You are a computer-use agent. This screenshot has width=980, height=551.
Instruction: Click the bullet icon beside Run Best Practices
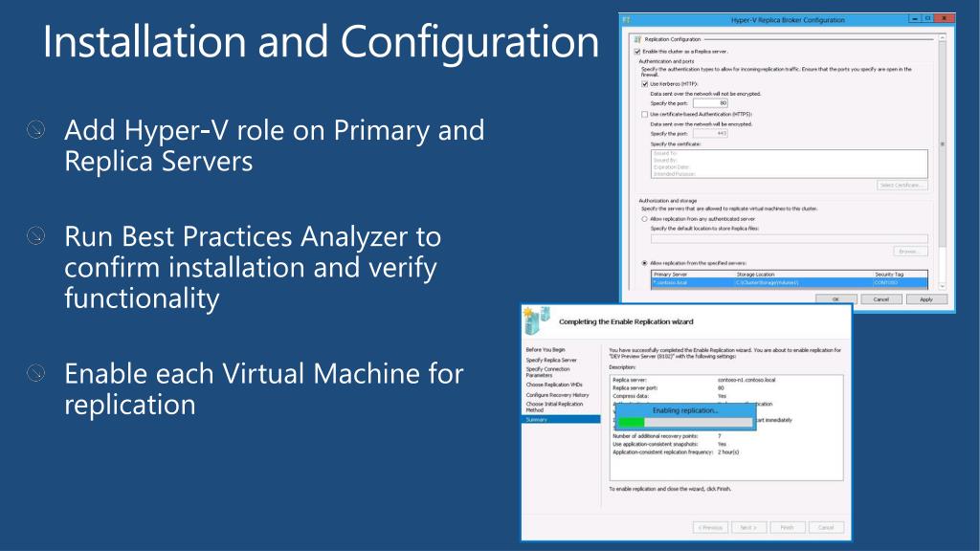pos(34,235)
